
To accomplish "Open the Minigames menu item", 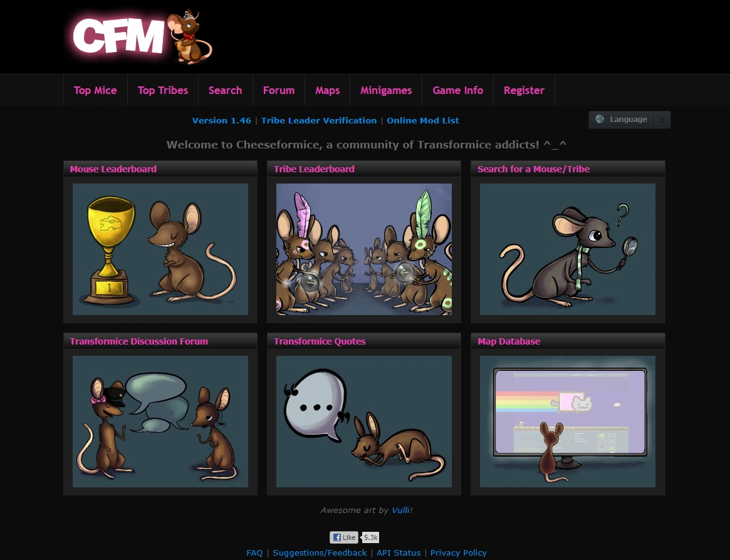I will pos(386,90).
